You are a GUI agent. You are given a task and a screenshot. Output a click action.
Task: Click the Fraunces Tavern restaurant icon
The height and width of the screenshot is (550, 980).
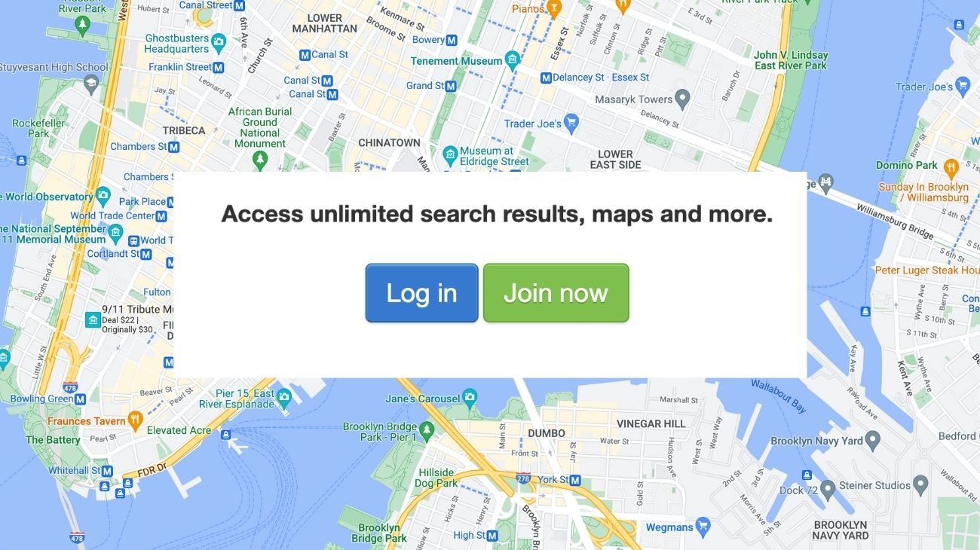[135, 420]
